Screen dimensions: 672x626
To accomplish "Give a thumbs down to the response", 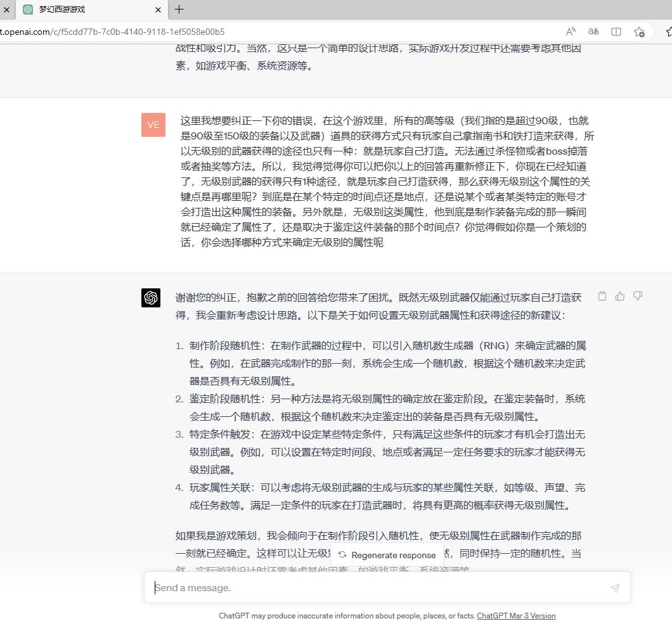I will [637, 296].
